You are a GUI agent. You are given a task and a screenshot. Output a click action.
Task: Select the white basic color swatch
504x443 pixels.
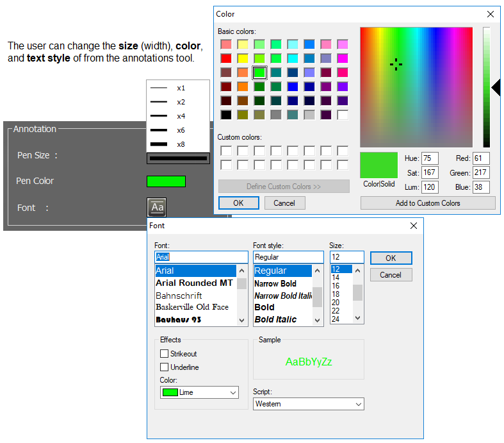click(x=343, y=115)
